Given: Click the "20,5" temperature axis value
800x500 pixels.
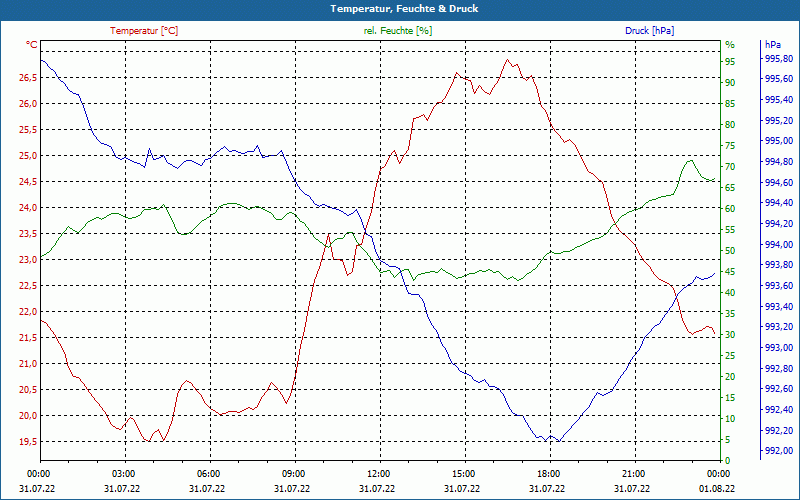Looking at the screenshot, I should click(x=28, y=390).
